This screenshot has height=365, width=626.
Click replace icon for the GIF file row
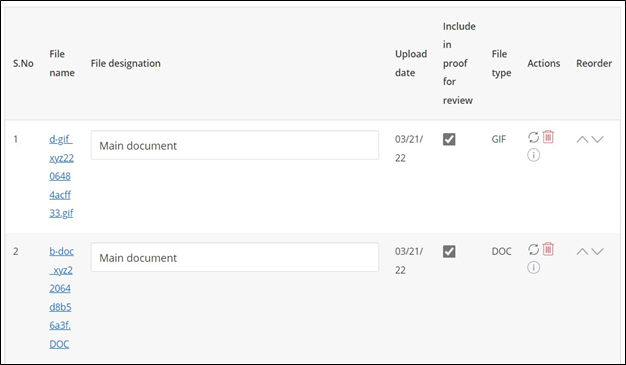(x=533, y=137)
